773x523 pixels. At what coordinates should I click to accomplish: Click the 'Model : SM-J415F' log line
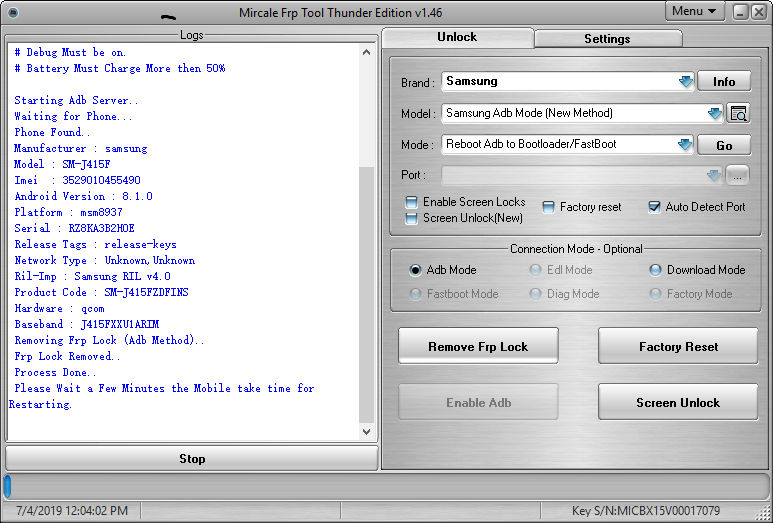(x=63, y=164)
